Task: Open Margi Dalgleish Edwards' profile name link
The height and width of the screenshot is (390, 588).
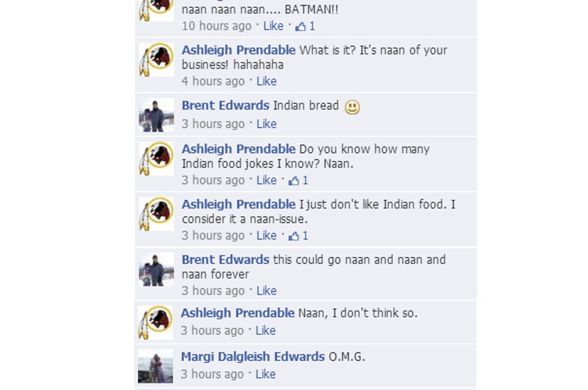Action: tap(253, 357)
